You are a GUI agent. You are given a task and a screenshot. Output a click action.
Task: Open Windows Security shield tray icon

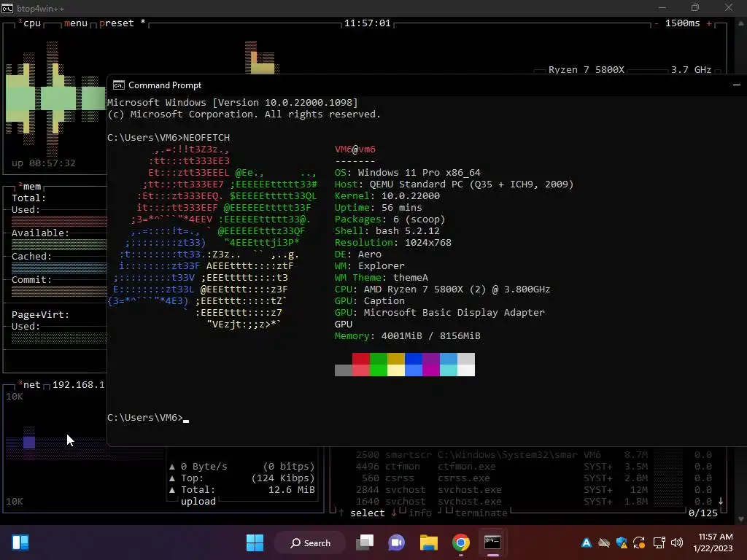point(622,542)
